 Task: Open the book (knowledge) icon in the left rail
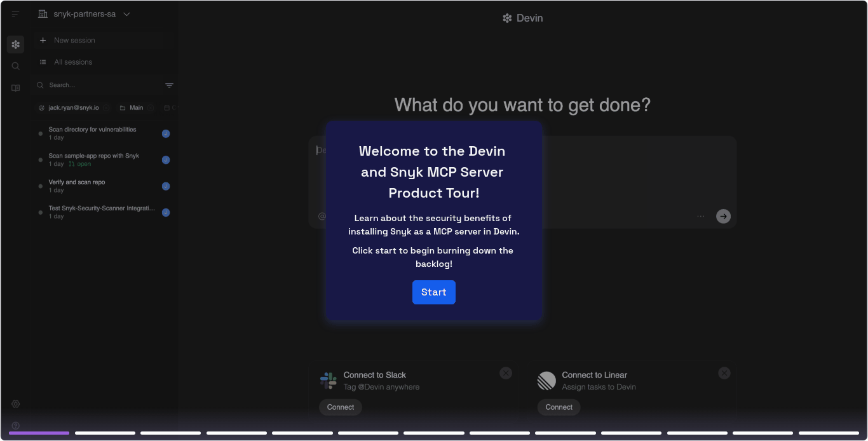16,88
